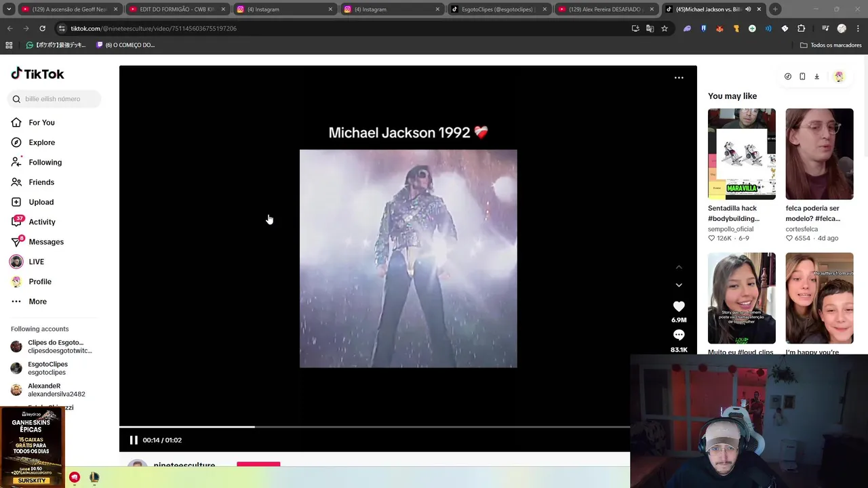Open the Muito eu #loud_clips thumbnail
The width and height of the screenshot is (868, 488).
click(x=742, y=298)
